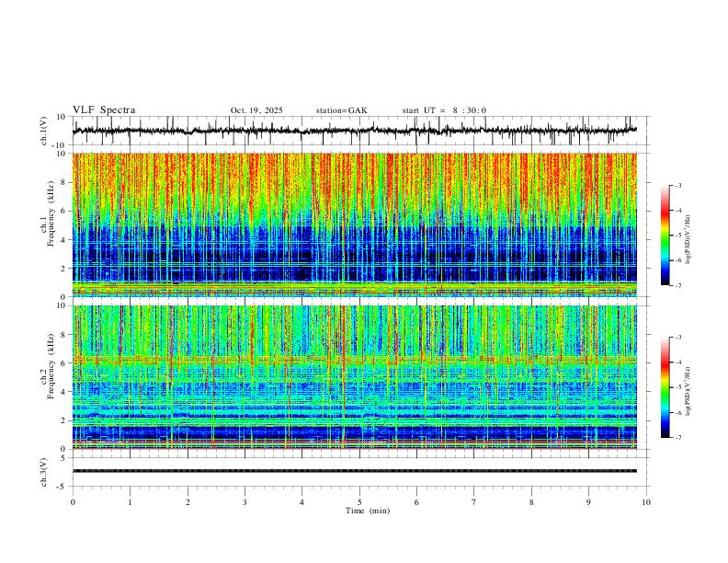Viewport: 728px width, 563px height.
Task: Click the "-5" tick on ch.2 colorbar
Action: [x=677, y=387]
